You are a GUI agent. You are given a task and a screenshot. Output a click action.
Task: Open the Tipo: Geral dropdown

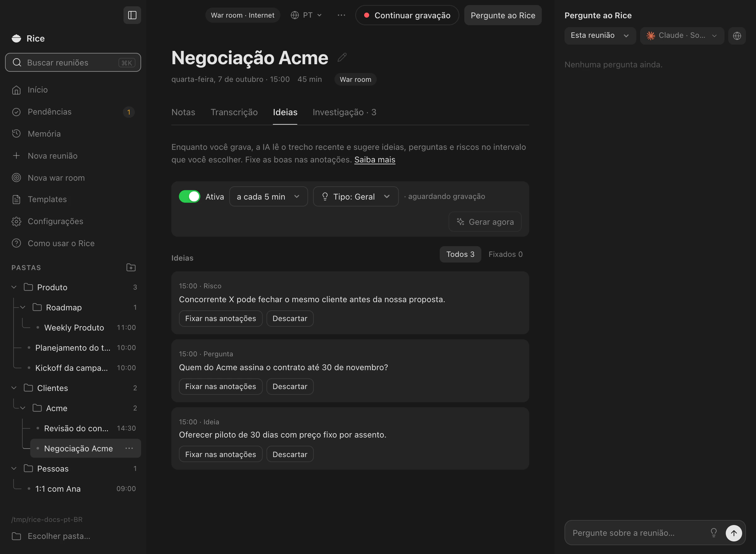[355, 196]
